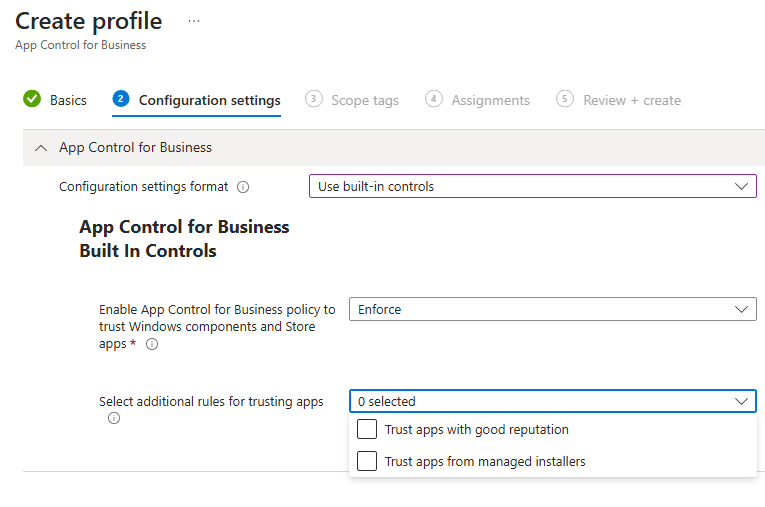Check Trust apps from managed installers
Screen dimensions: 765x507
click(x=367, y=462)
